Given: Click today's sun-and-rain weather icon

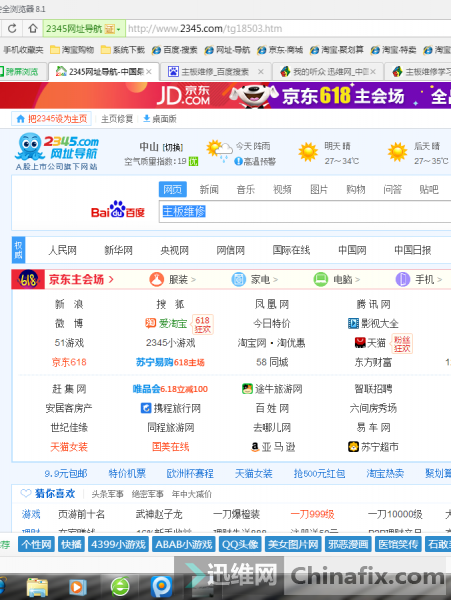Looking at the screenshot, I should click(x=219, y=151).
